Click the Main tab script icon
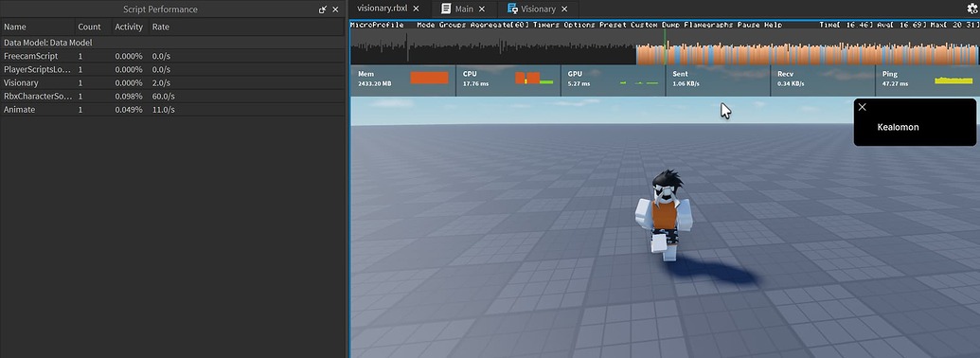Image resolution: width=980 pixels, height=358 pixels. click(x=446, y=9)
